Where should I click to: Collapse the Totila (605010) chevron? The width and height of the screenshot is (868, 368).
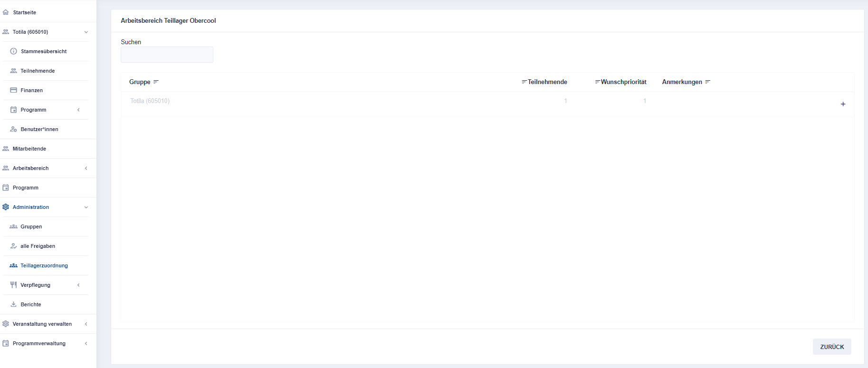coord(86,32)
